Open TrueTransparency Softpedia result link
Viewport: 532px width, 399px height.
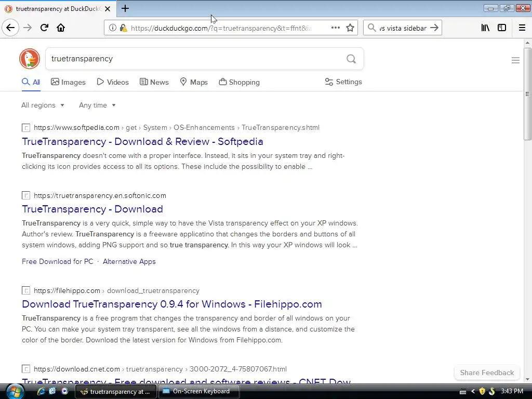[142, 141]
